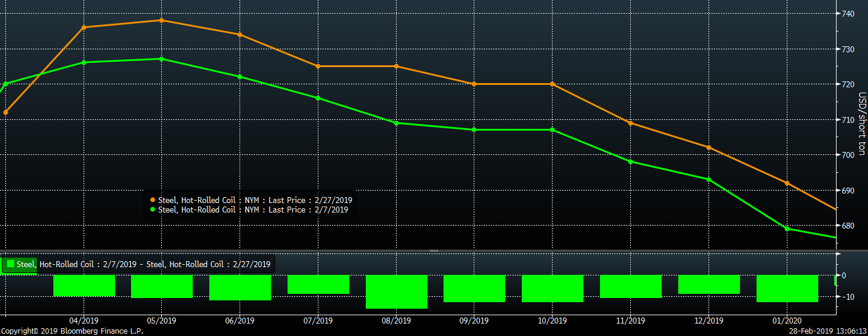Viewport: 868px width, 336px height.
Task: Click the green legend dot for 2/7/2019 series
Action: pyautogui.click(x=153, y=210)
